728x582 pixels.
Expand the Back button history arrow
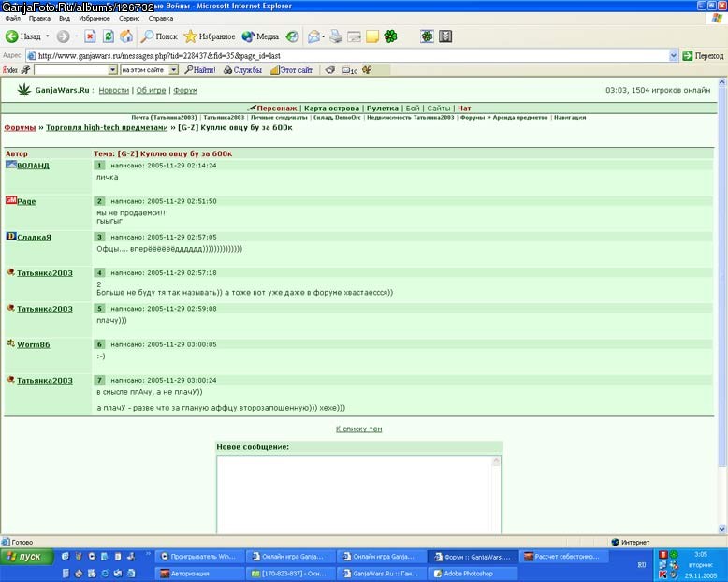[47, 36]
